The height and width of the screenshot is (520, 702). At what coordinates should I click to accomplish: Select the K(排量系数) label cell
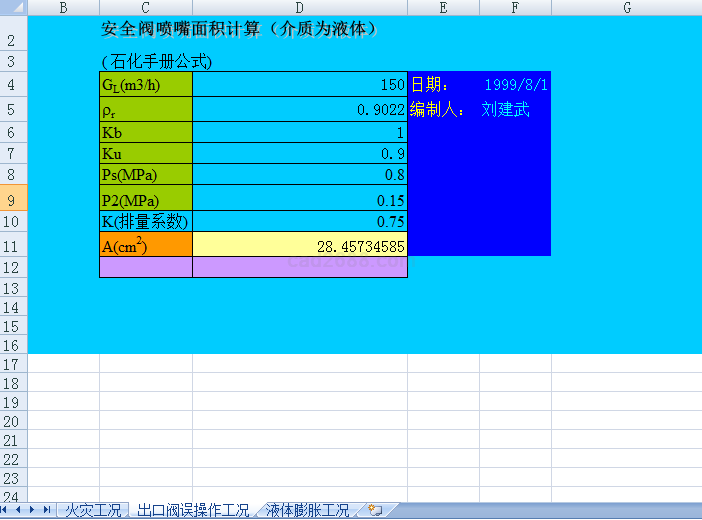tap(146, 221)
